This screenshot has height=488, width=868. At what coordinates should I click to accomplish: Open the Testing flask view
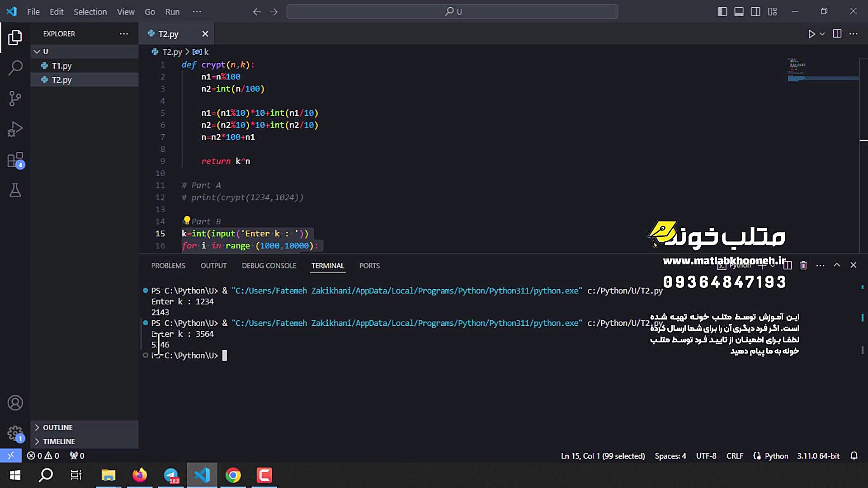tap(15, 190)
